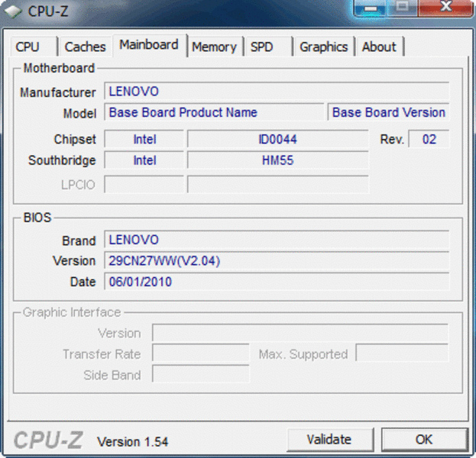Switch to the SPD tab
Viewport: 476px width, 458px height.
click(268, 47)
